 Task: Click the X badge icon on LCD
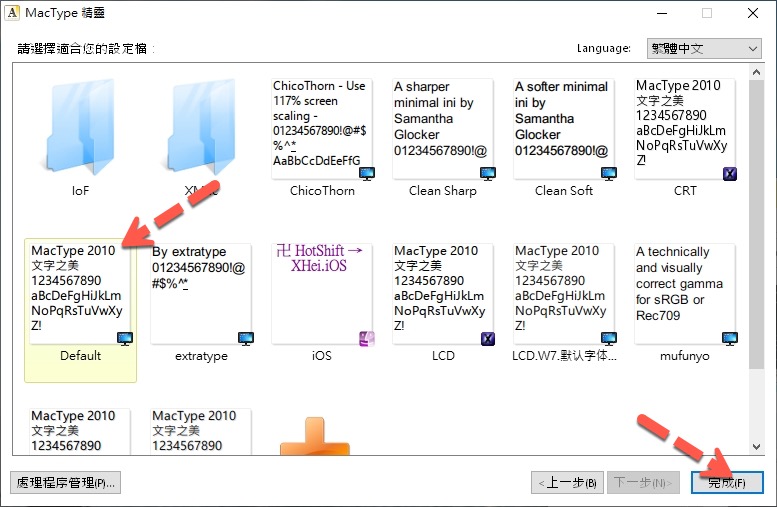(488, 339)
